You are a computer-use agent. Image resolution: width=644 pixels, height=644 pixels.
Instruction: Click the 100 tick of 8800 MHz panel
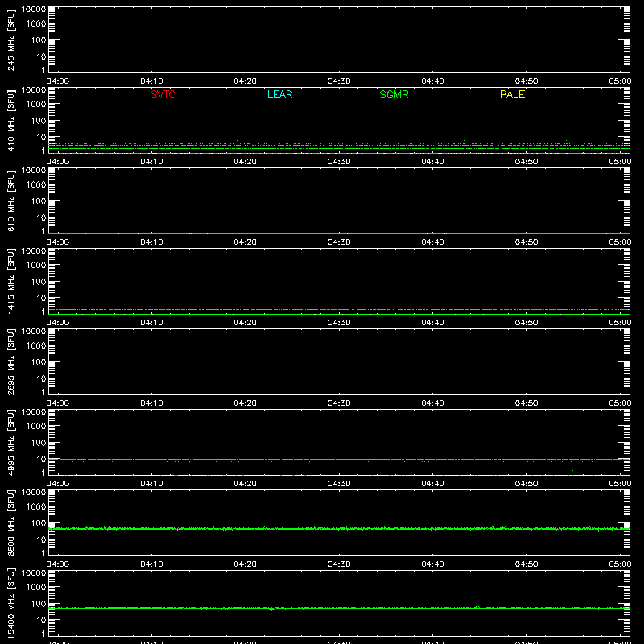(39, 523)
